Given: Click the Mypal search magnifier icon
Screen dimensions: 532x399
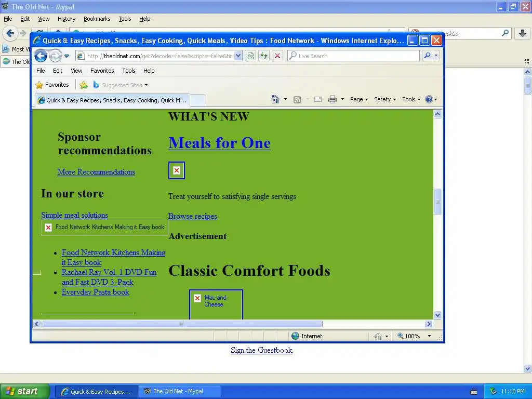Looking at the screenshot, I should click(x=505, y=33).
